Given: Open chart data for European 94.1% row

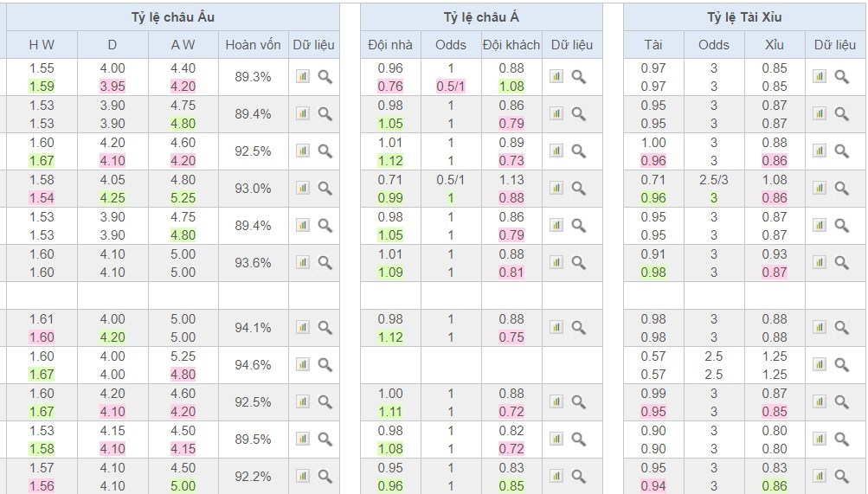Looking at the screenshot, I should click(x=302, y=328).
